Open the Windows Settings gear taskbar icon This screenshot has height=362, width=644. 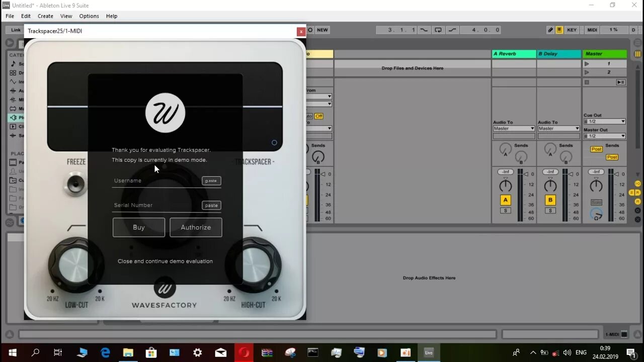[x=198, y=352]
